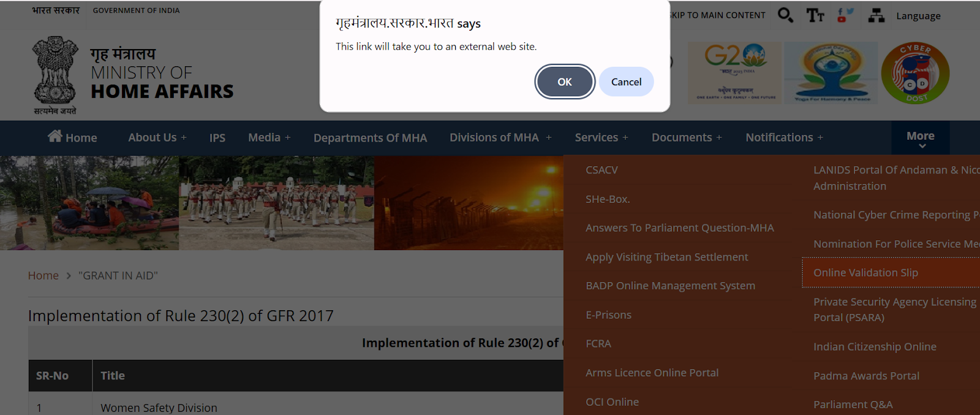The height and width of the screenshot is (415, 980).
Task: Open the search magnifier icon
Action: click(x=785, y=15)
